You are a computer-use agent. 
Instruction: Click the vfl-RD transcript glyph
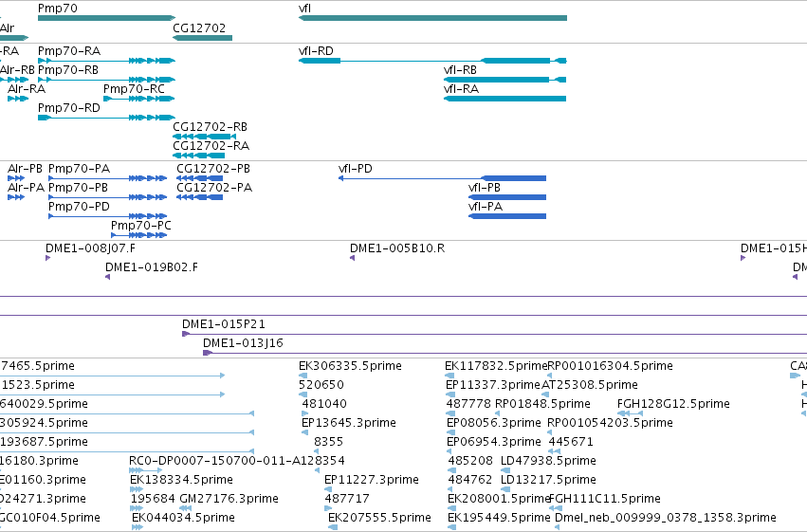pyautogui.click(x=432, y=61)
